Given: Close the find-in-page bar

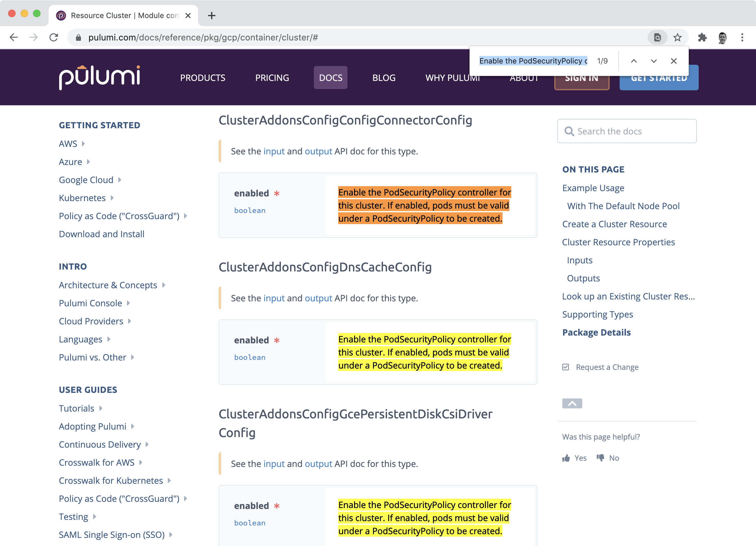Looking at the screenshot, I should [673, 61].
